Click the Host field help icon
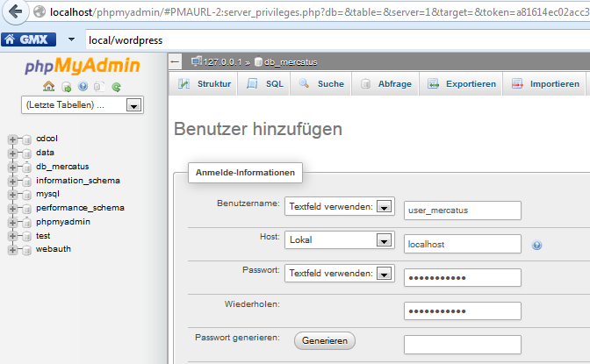 click(x=536, y=246)
